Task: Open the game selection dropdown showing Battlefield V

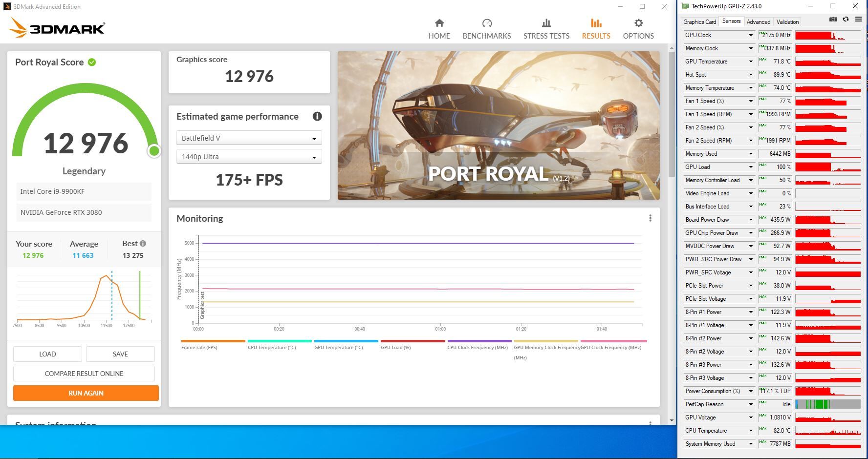Action: (249, 138)
